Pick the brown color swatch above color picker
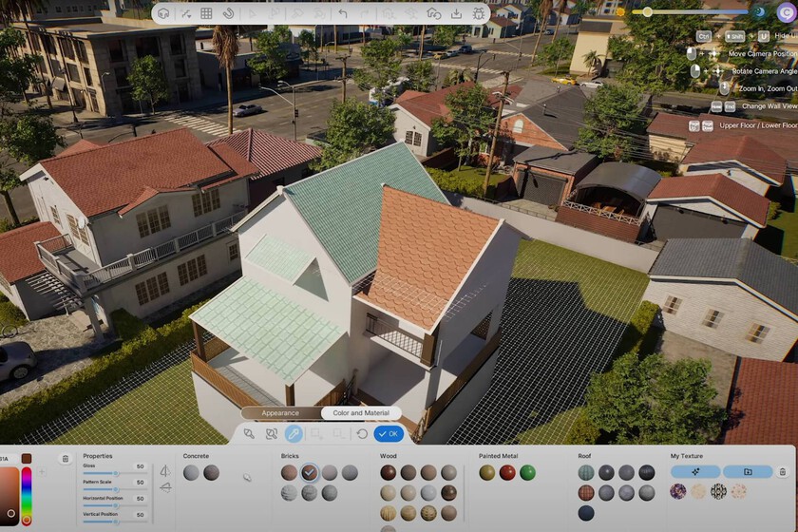 (28, 459)
